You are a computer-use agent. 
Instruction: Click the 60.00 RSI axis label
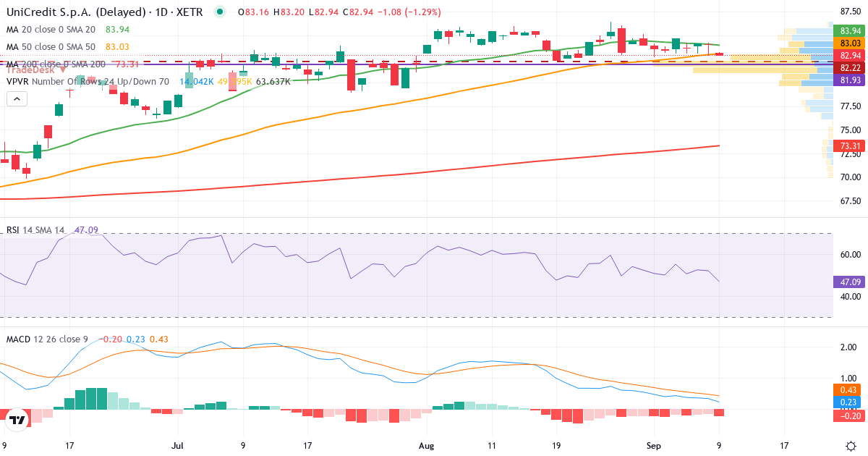point(850,255)
